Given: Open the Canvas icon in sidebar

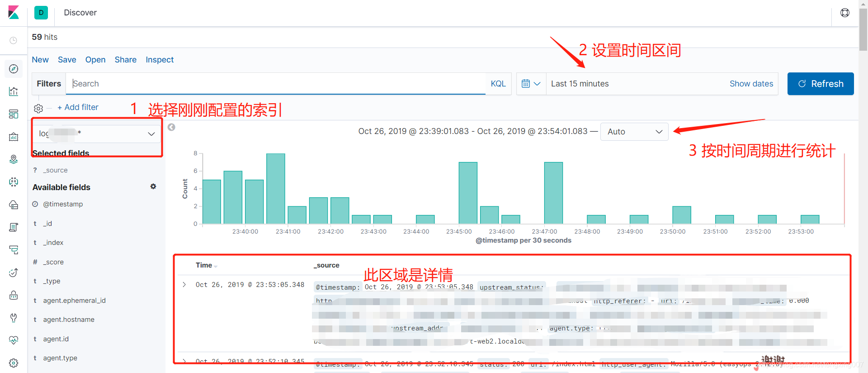Looking at the screenshot, I should click(14, 137).
